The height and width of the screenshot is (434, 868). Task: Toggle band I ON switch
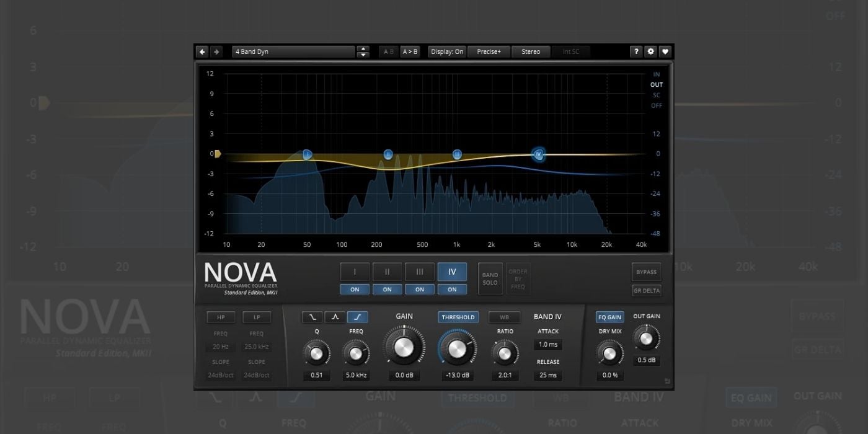[355, 289]
